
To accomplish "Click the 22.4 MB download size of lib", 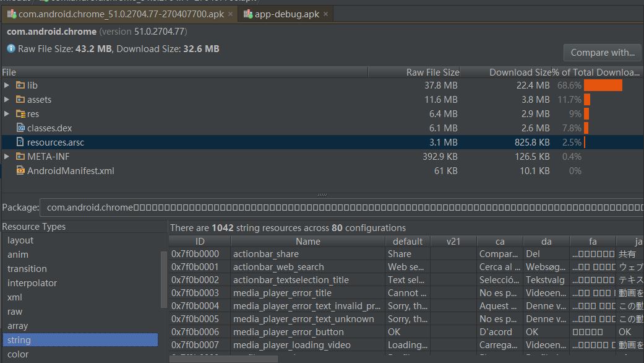I will pos(533,85).
